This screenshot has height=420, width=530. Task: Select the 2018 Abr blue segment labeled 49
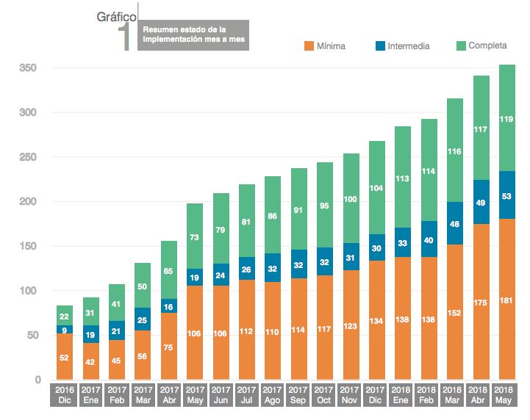click(x=481, y=202)
